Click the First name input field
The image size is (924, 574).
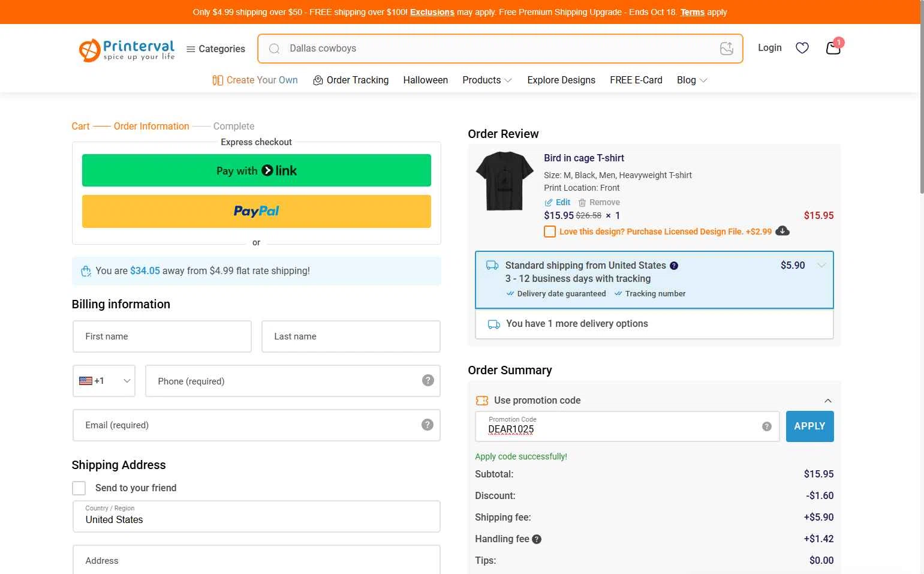pos(162,336)
